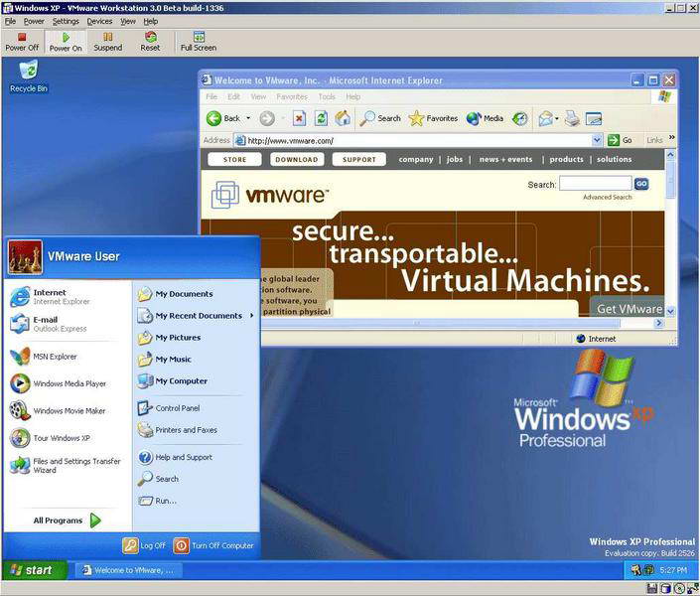The height and width of the screenshot is (596, 700).
Task: Click the Go button beside address bar
Action: click(x=621, y=140)
